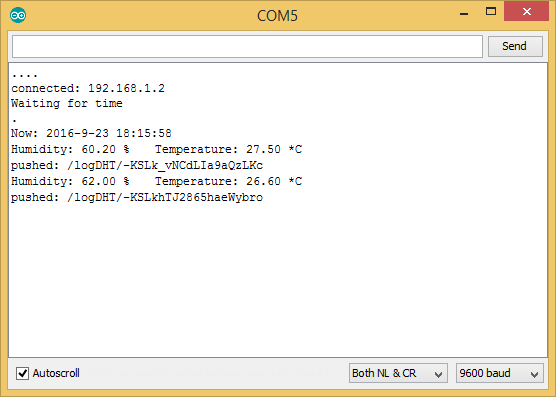Toggle the Autoscroll checkbox

click(x=22, y=373)
